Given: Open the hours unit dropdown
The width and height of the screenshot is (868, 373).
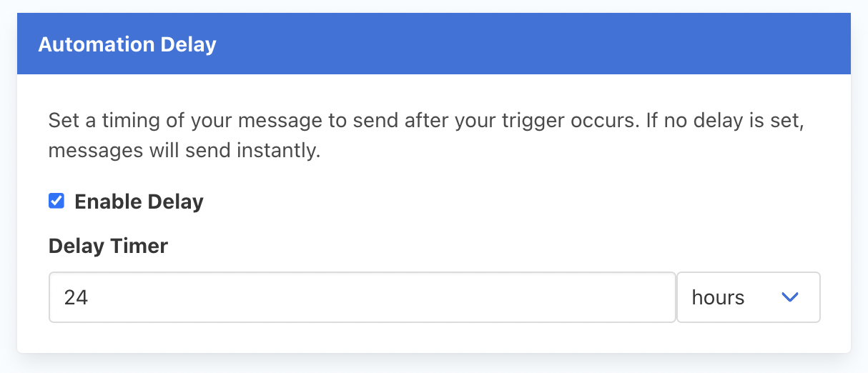Looking at the screenshot, I should pos(748,297).
